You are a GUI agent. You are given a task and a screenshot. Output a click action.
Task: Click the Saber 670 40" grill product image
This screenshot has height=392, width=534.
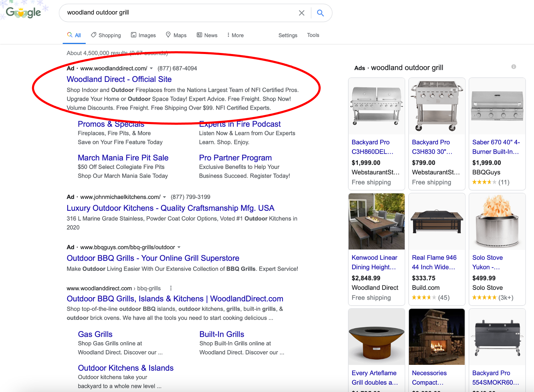click(x=497, y=106)
